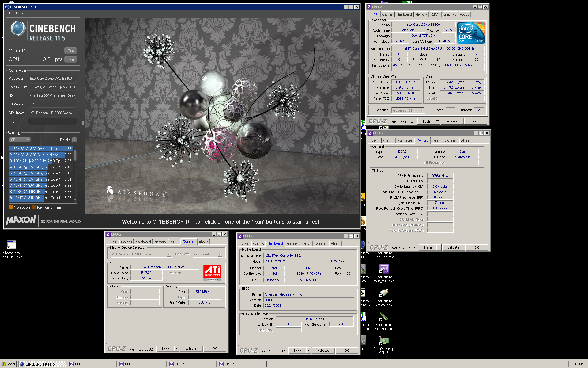Click DRAM Frequency value 999.9 MHz
This screenshot has width=588, height=368.
click(x=440, y=176)
